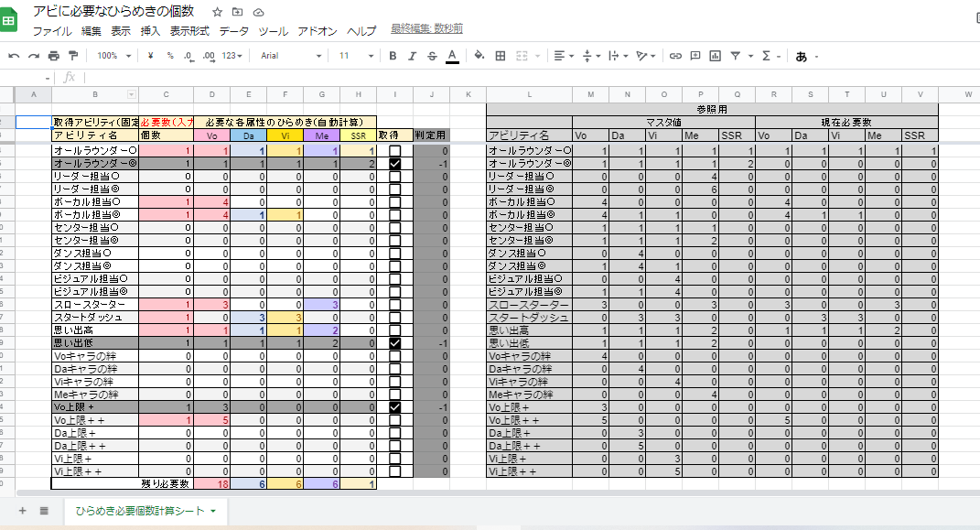Open the cell borders tool
980x530 pixels.
(500, 56)
